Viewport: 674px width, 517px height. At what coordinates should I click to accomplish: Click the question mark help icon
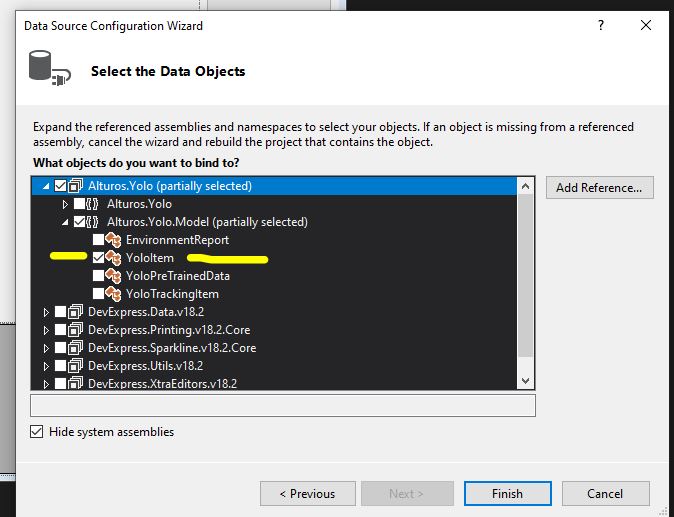[601, 25]
